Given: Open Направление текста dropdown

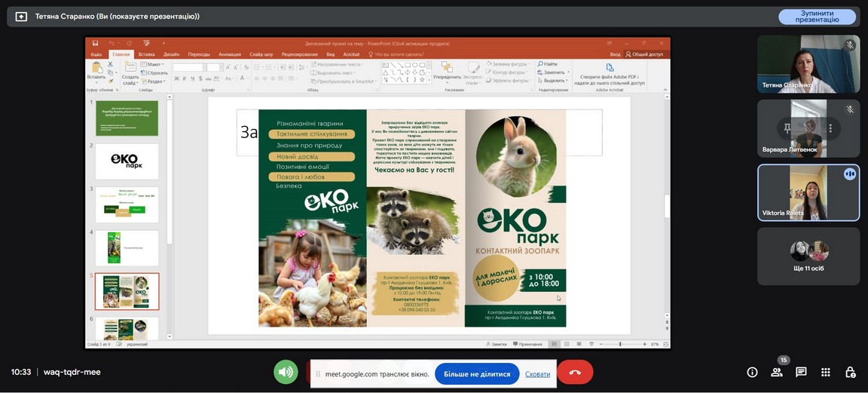Looking at the screenshot, I should (x=337, y=64).
